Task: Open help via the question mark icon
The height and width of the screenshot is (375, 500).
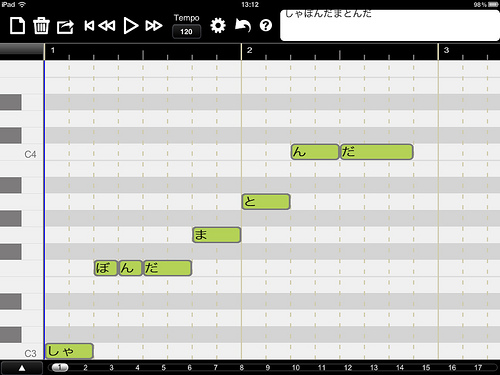Action: point(266,25)
